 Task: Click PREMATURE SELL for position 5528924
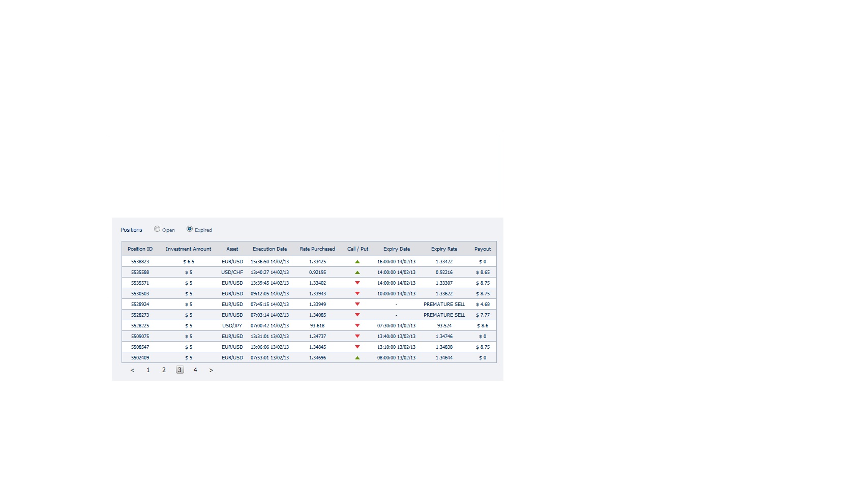pos(444,304)
